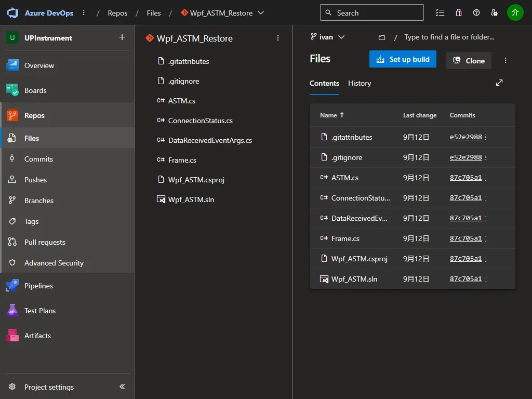Click the Clone button
This screenshot has height=399, width=532.
469,60
